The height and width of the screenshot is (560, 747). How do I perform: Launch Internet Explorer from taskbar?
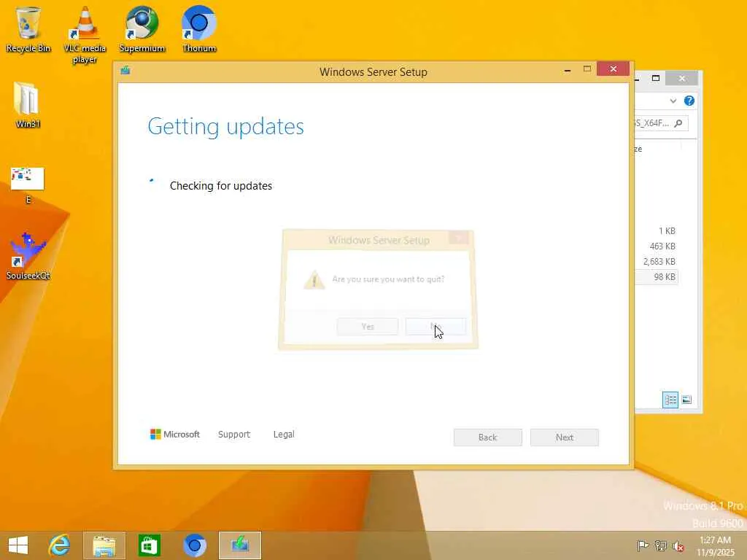click(x=59, y=545)
